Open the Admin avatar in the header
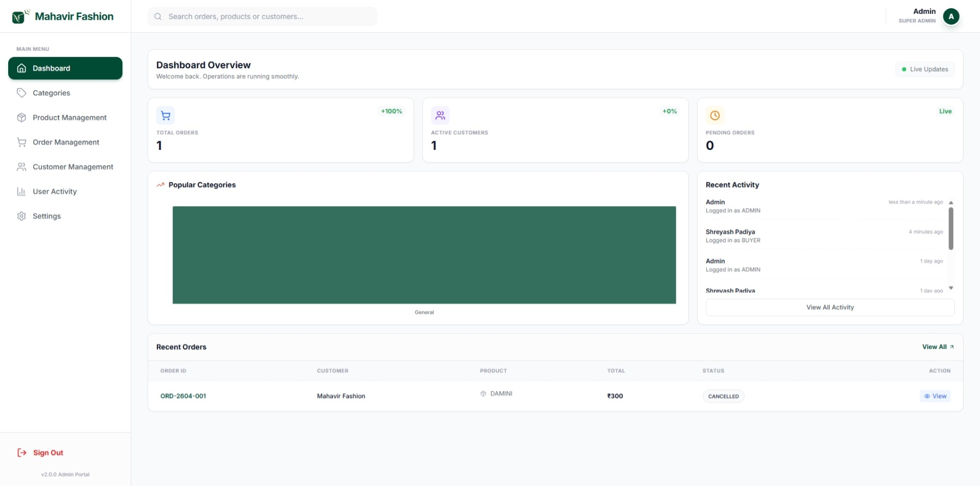The width and height of the screenshot is (980, 486). coord(951,16)
